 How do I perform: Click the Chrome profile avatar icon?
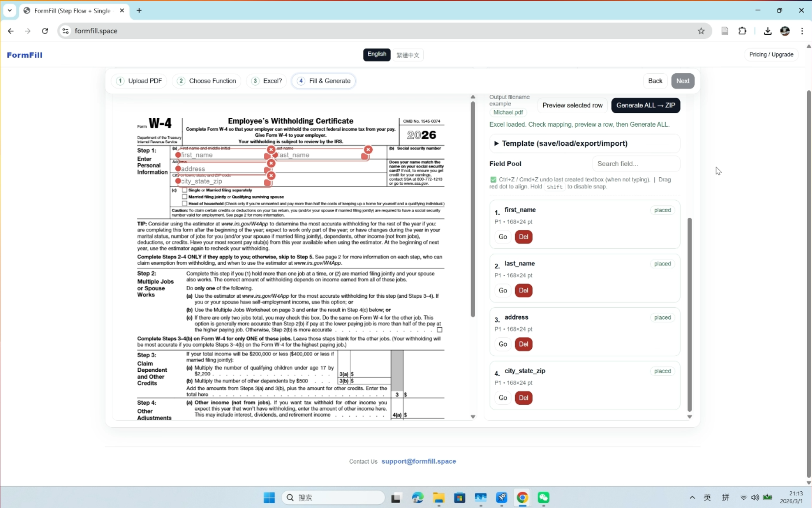click(x=785, y=31)
